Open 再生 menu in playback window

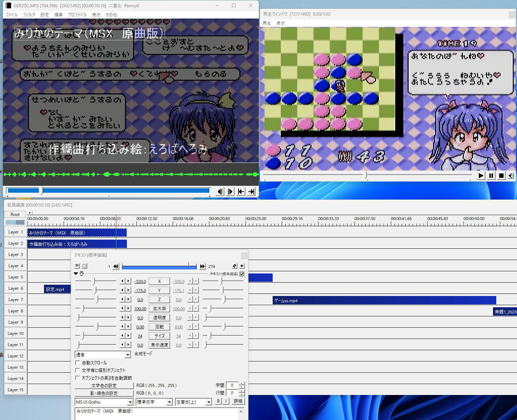pyautogui.click(x=267, y=23)
